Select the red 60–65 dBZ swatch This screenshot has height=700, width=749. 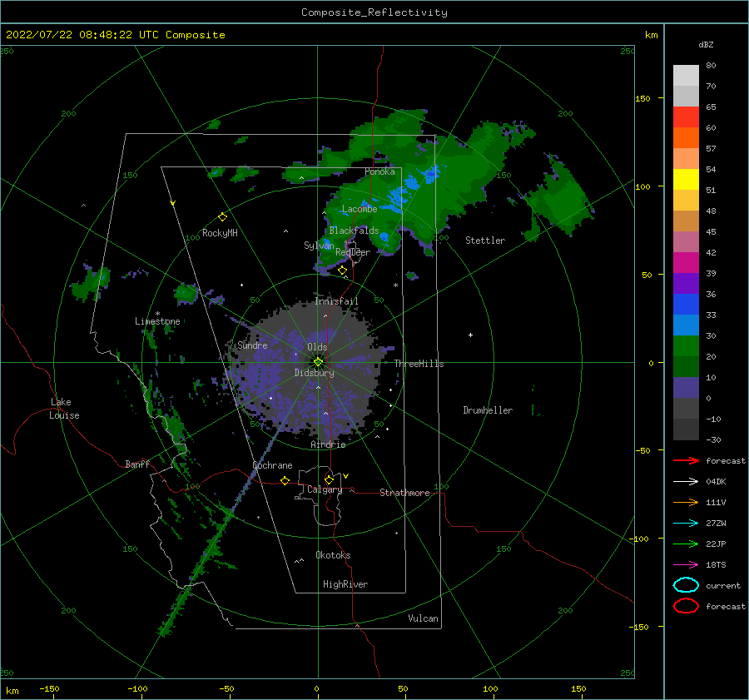pos(686,117)
